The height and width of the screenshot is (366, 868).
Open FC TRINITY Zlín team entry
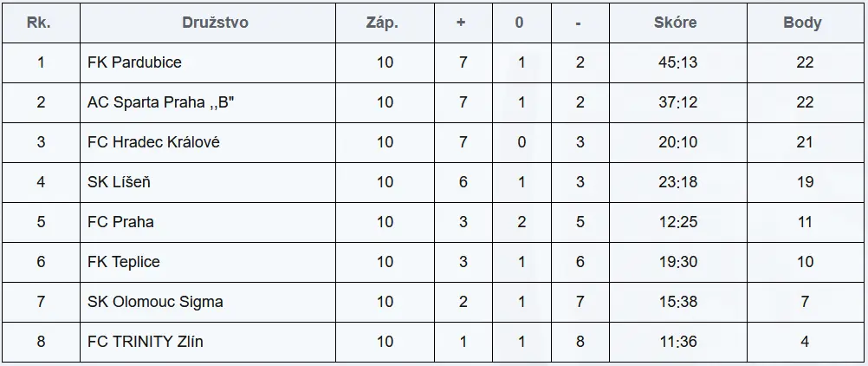tap(145, 342)
